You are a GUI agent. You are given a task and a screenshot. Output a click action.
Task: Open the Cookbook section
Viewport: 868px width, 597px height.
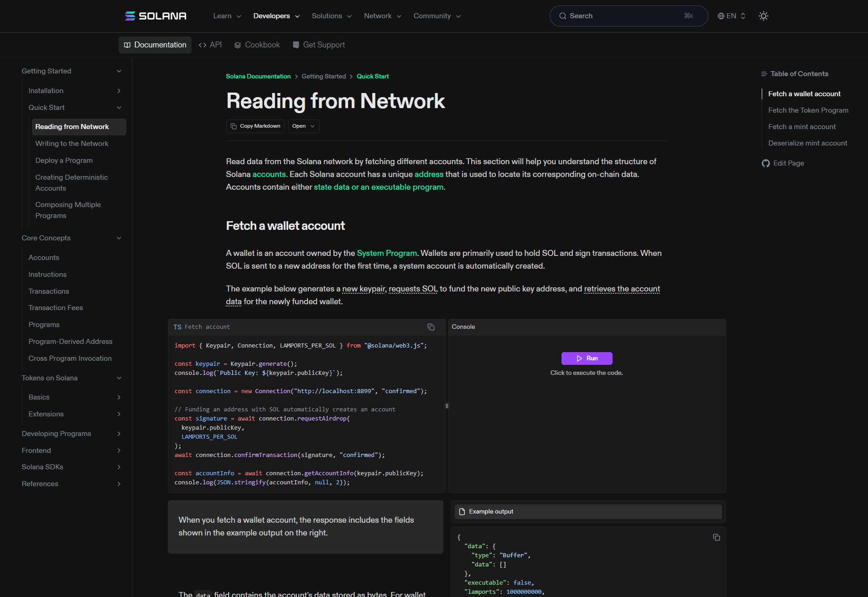pos(257,45)
